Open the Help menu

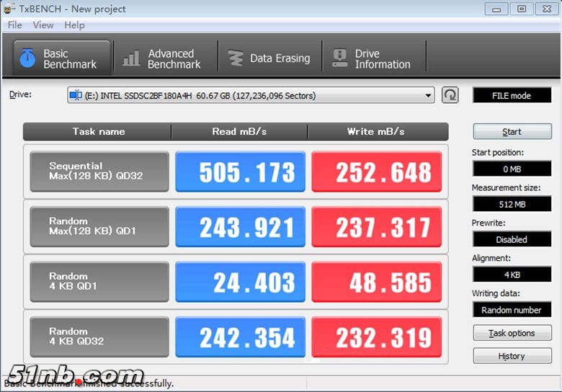pos(74,25)
